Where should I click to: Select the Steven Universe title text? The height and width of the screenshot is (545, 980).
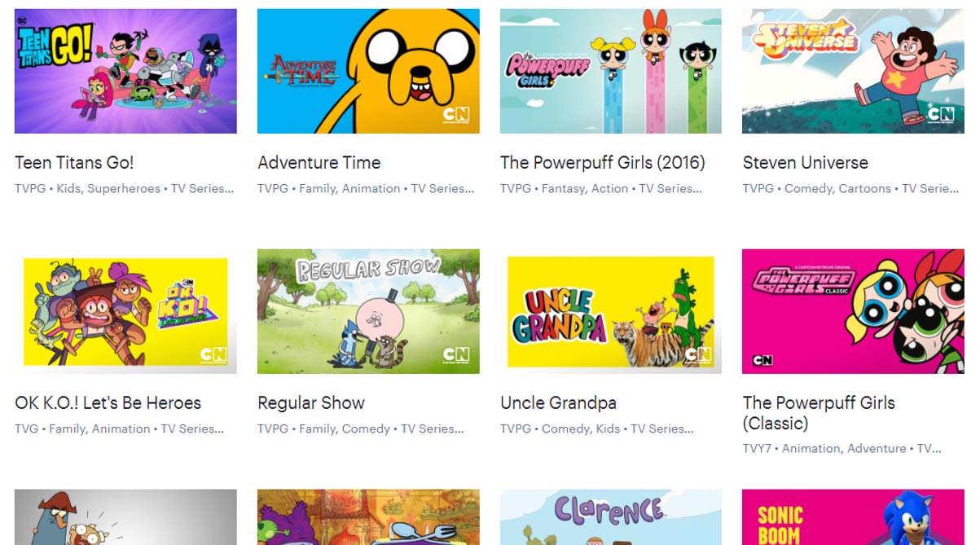[x=805, y=162]
